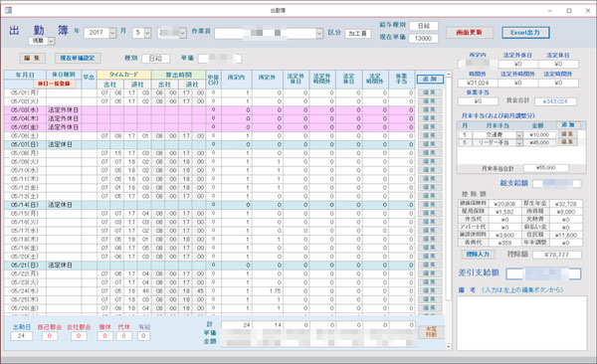Click the 自己都合 count field
Image resolution: width=597 pixels, height=364 pixels.
pyautogui.click(x=50, y=336)
